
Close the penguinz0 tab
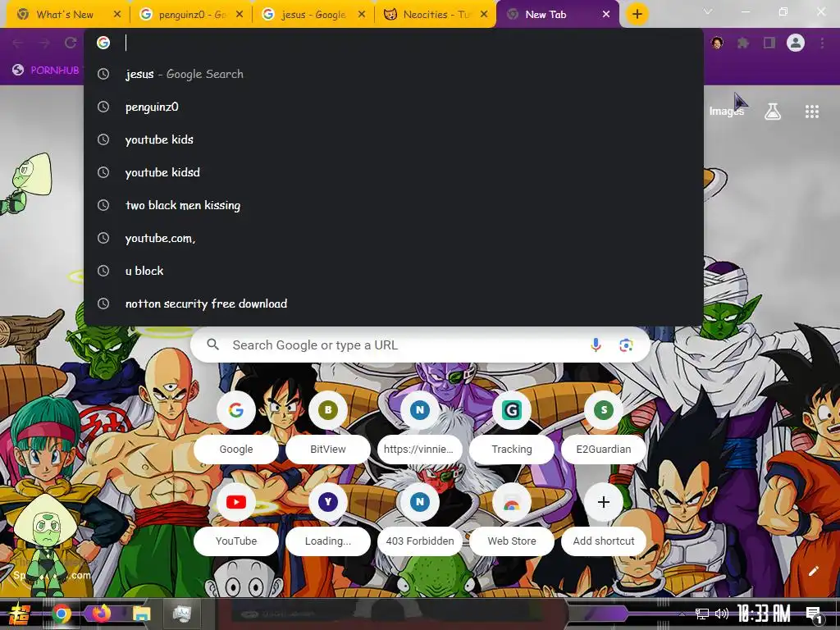(x=240, y=15)
